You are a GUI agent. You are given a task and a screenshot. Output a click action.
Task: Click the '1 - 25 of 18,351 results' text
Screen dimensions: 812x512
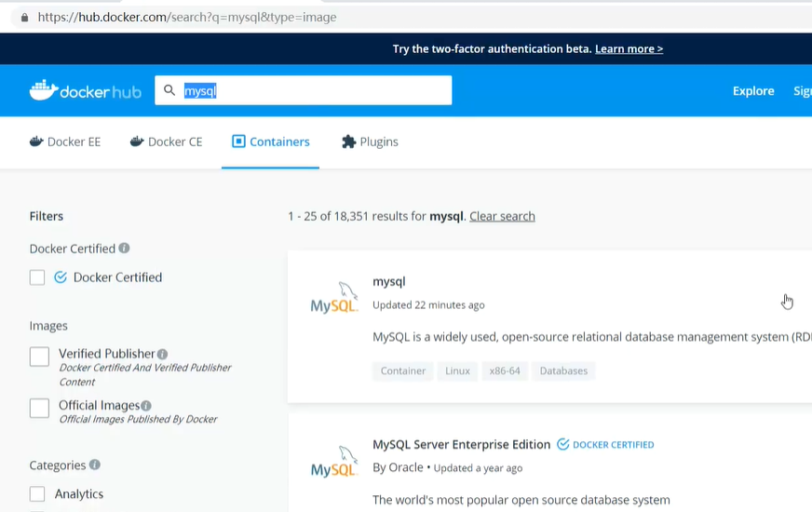[x=357, y=216]
